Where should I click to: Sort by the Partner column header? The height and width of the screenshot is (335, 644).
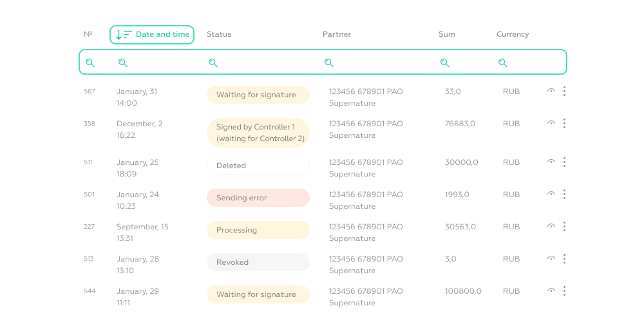337,34
